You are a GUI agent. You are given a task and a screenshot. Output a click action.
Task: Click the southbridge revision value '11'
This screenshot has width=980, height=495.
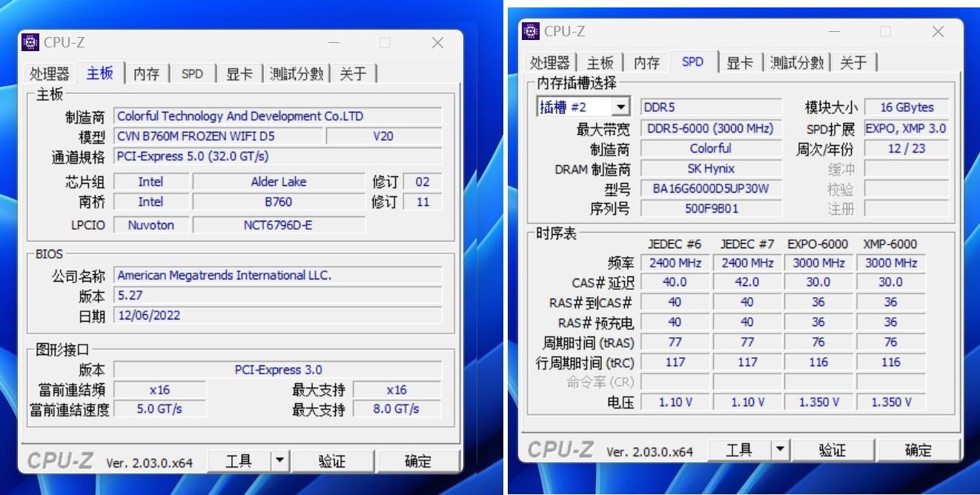coord(423,202)
